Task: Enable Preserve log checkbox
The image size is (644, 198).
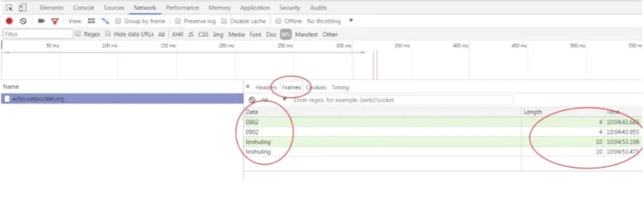Action: (x=178, y=21)
